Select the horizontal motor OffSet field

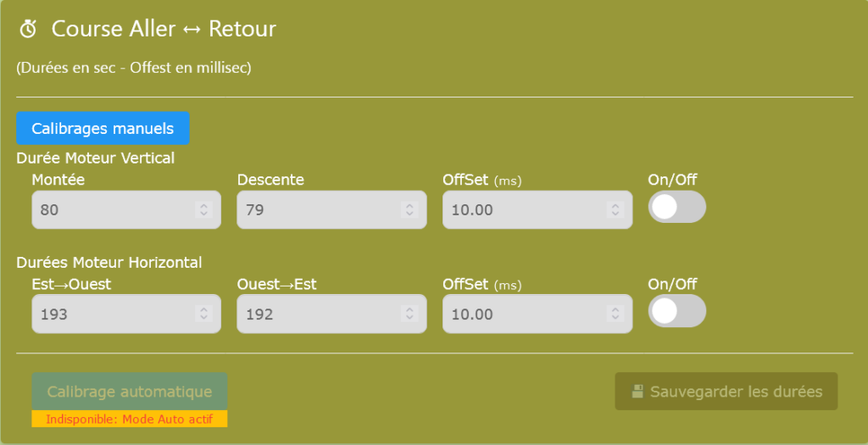coord(522,314)
